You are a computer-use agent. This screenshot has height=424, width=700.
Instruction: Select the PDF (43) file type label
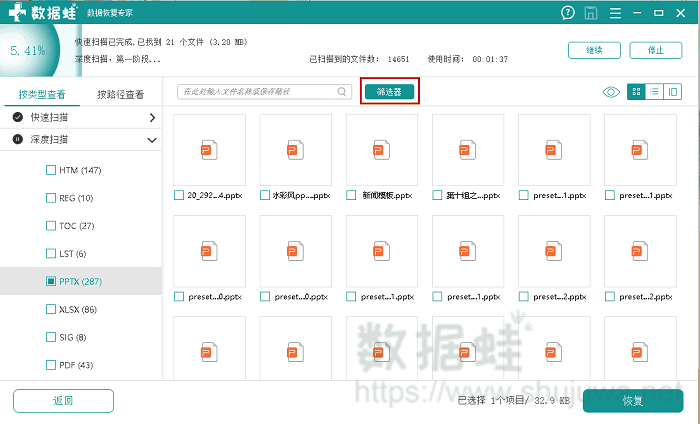pos(76,365)
